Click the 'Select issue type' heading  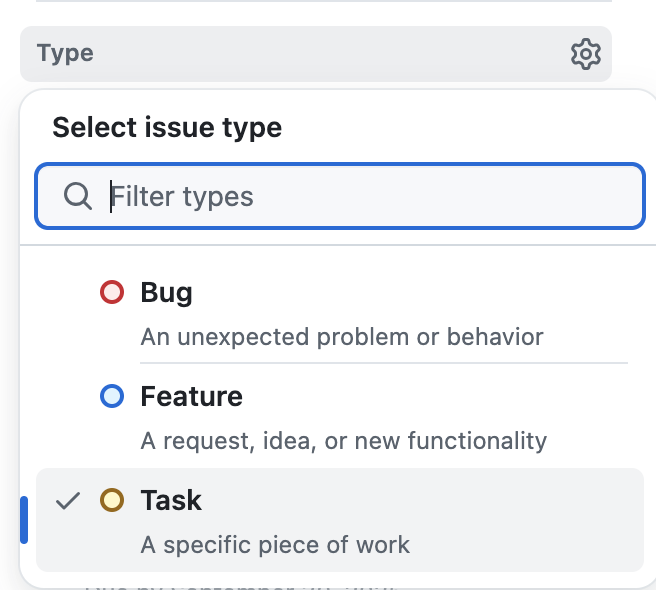167,128
